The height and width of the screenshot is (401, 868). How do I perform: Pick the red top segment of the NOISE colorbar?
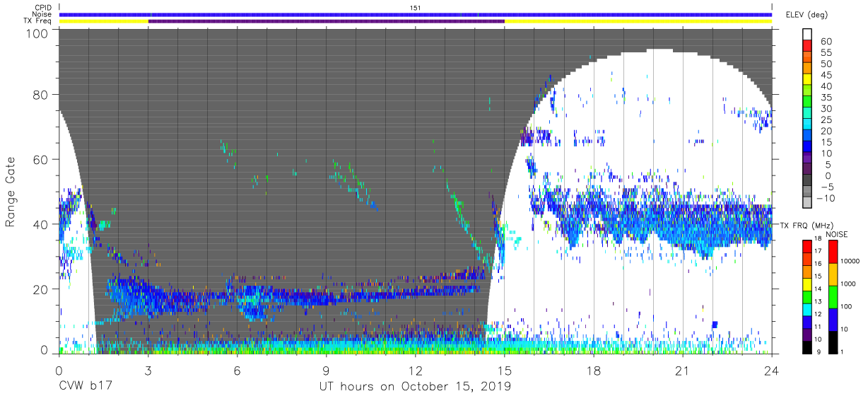coord(832,252)
